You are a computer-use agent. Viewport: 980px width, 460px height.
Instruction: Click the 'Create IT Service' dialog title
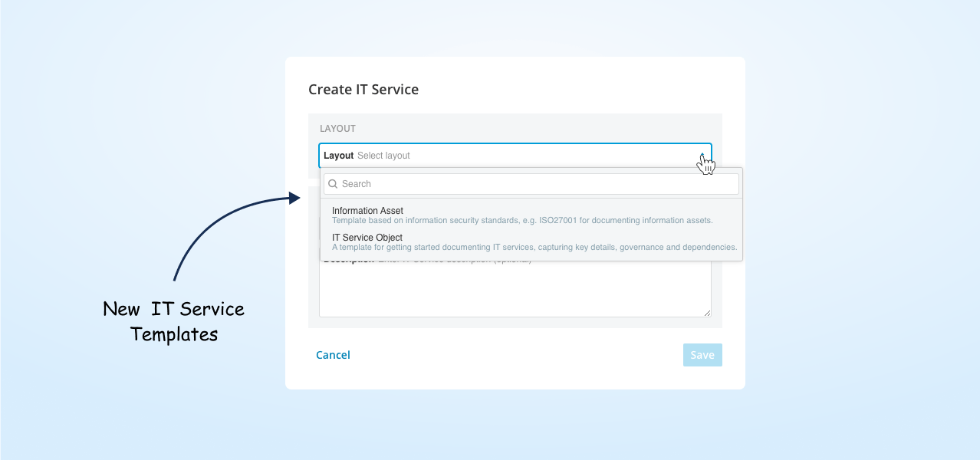tap(363, 90)
